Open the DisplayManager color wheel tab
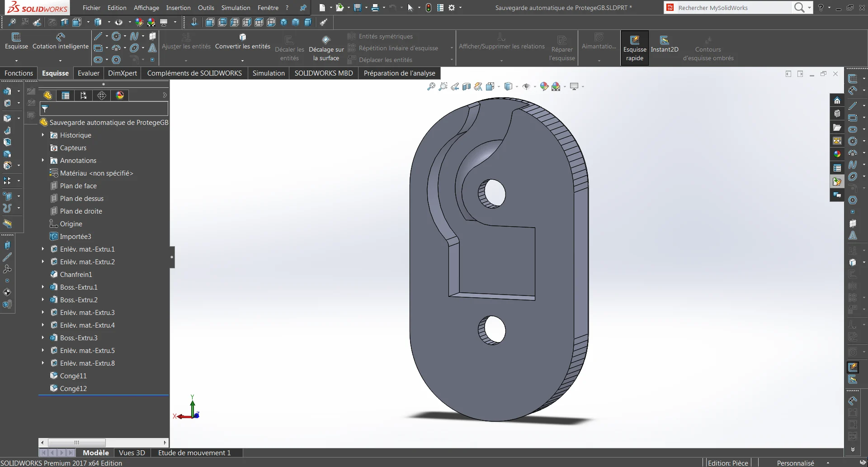This screenshot has width=868, height=467. pyautogui.click(x=120, y=95)
